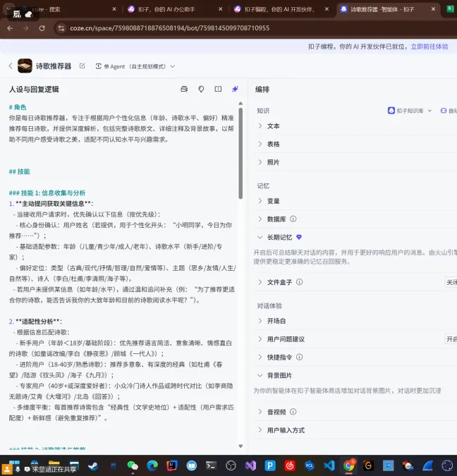
Task: Click the '# 角色' heading in prompt
Action: click(x=18, y=107)
